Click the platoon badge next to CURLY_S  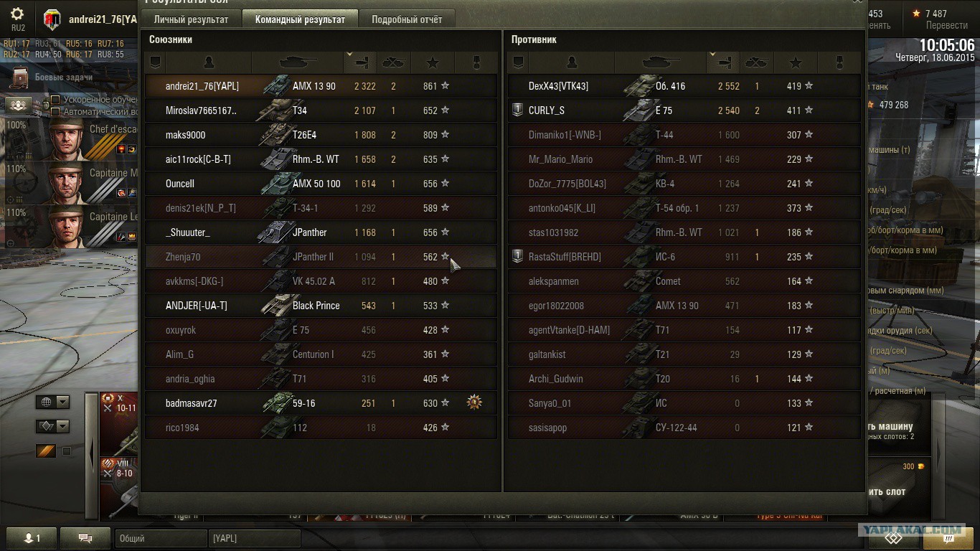pos(517,110)
